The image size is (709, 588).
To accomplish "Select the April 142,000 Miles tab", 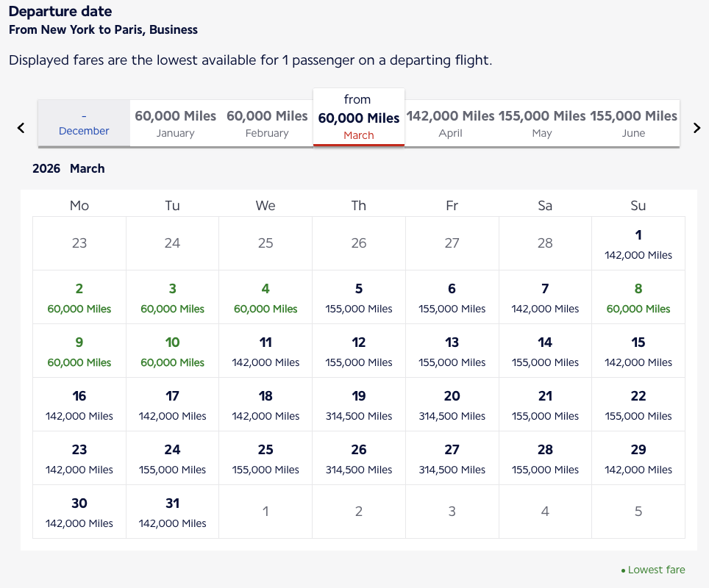I will (451, 122).
